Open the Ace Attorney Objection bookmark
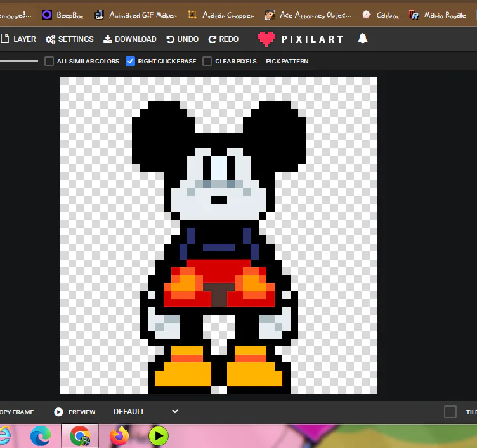This screenshot has height=448, width=477. pyautogui.click(x=308, y=15)
